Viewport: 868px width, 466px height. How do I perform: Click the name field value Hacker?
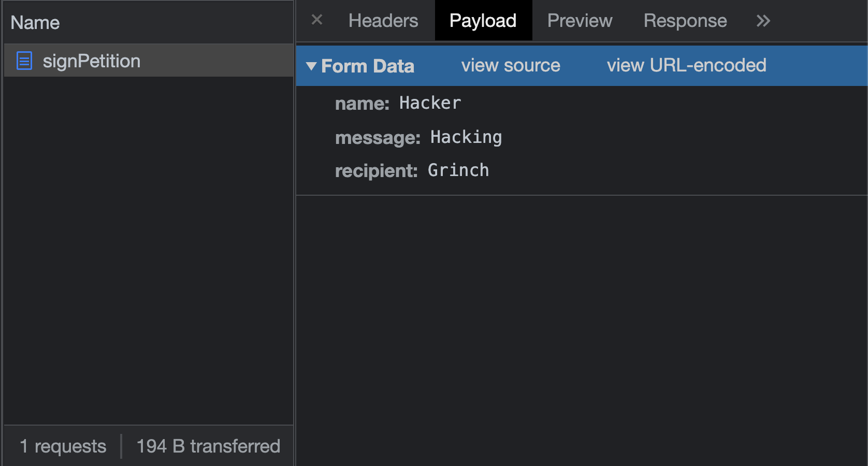click(430, 103)
